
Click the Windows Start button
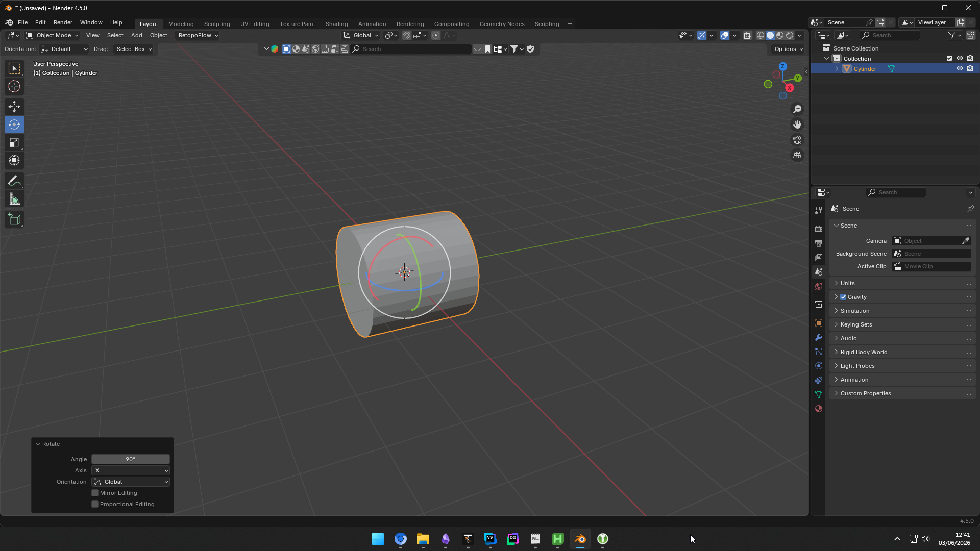[378, 539]
